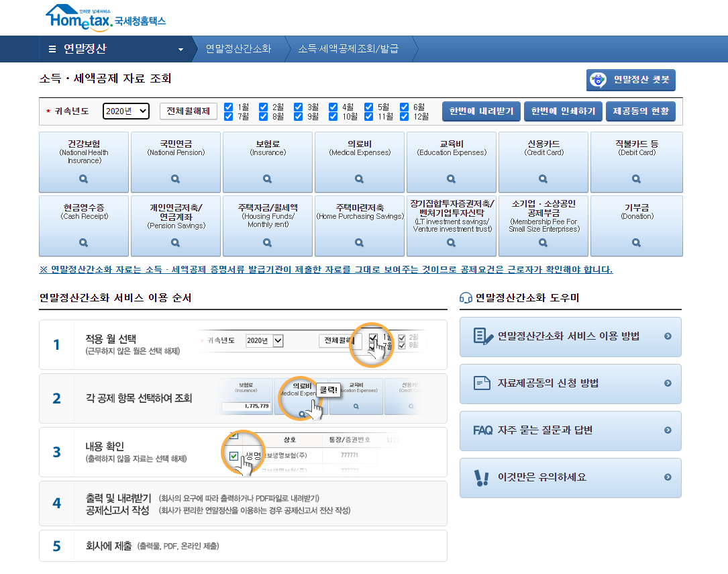Toggle the 4월 checkbox
This screenshot has width=728, height=574.
[x=333, y=107]
